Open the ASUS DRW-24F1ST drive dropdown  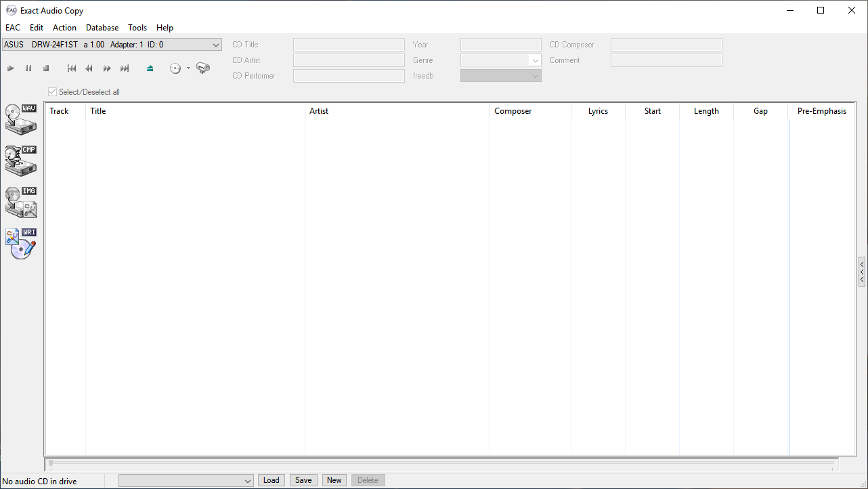coord(112,45)
